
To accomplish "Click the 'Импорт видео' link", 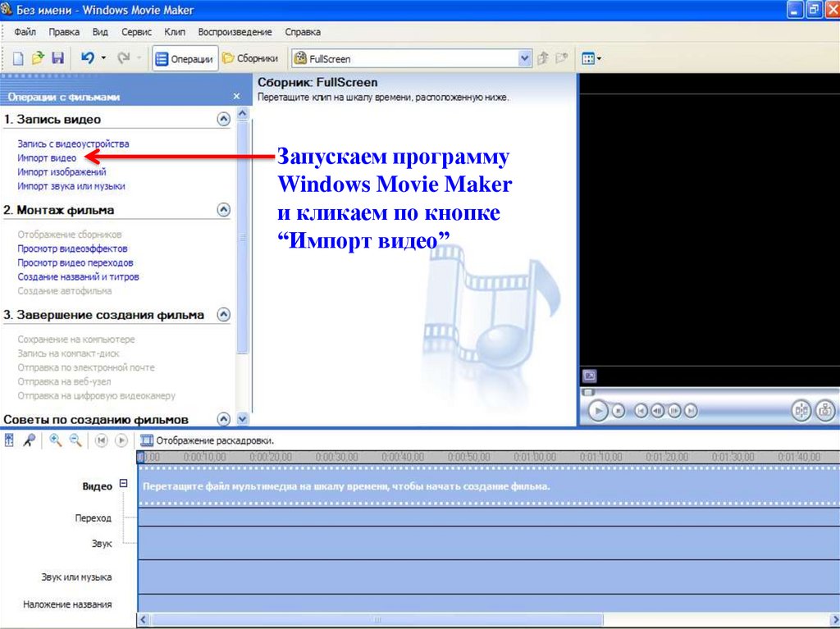I will [47, 157].
